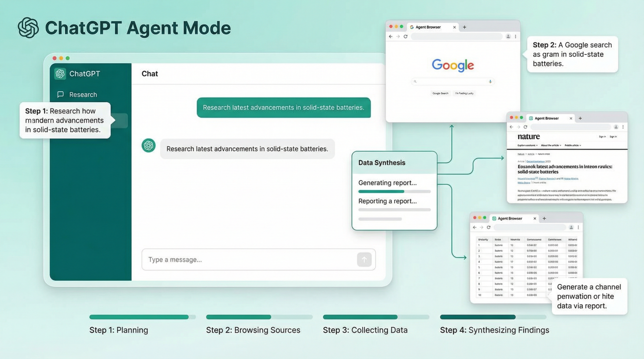Click the I'm Feeling Lucky button
Image resolution: width=644 pixels, height=359 pixels.
click(464, 93)
